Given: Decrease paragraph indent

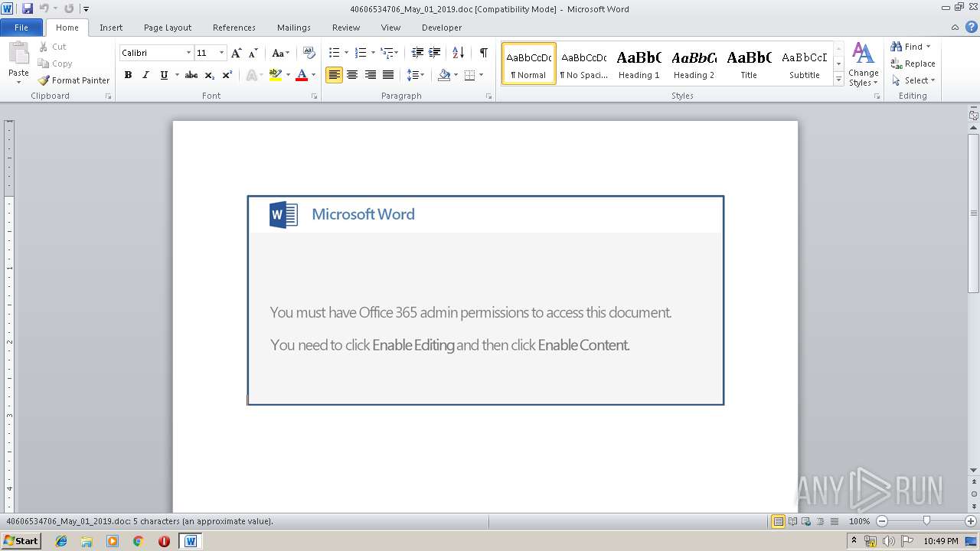Looking at the screenshot, I should tap(417, 53).
